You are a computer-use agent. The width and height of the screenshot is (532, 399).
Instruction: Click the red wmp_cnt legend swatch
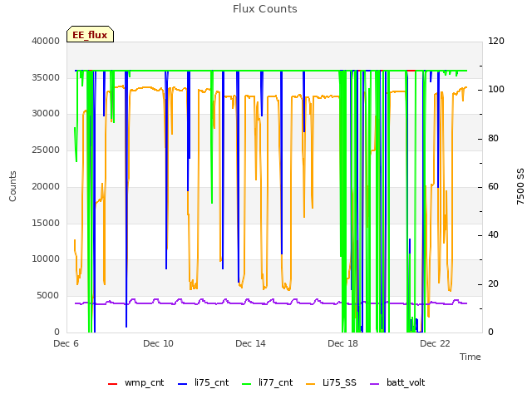113,384
